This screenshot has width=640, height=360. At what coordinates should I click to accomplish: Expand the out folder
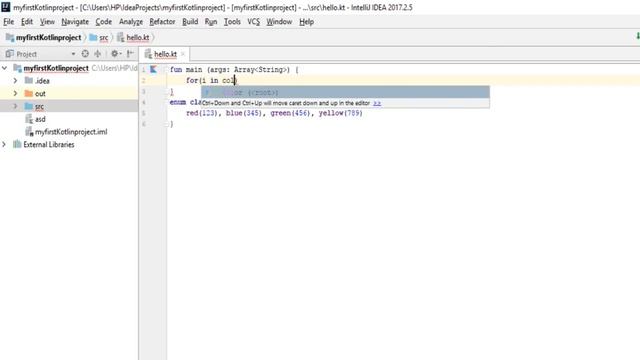click(x=15, y=93)
